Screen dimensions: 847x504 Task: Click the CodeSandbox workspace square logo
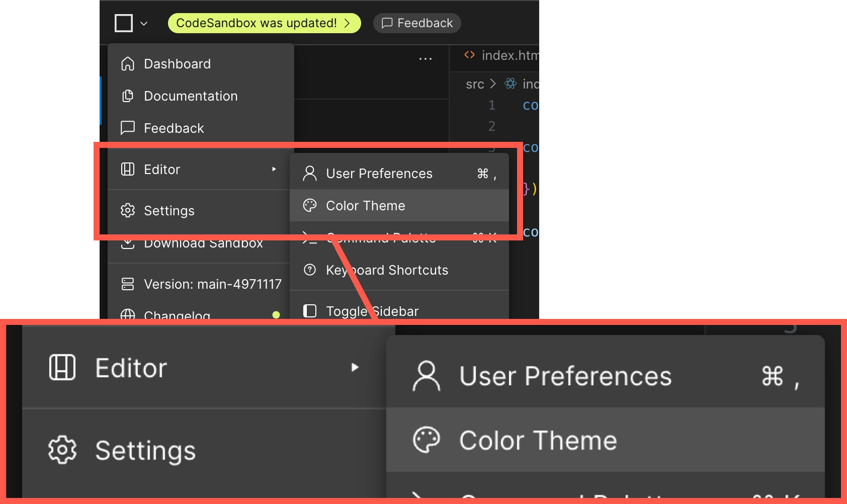coord(123,23)
